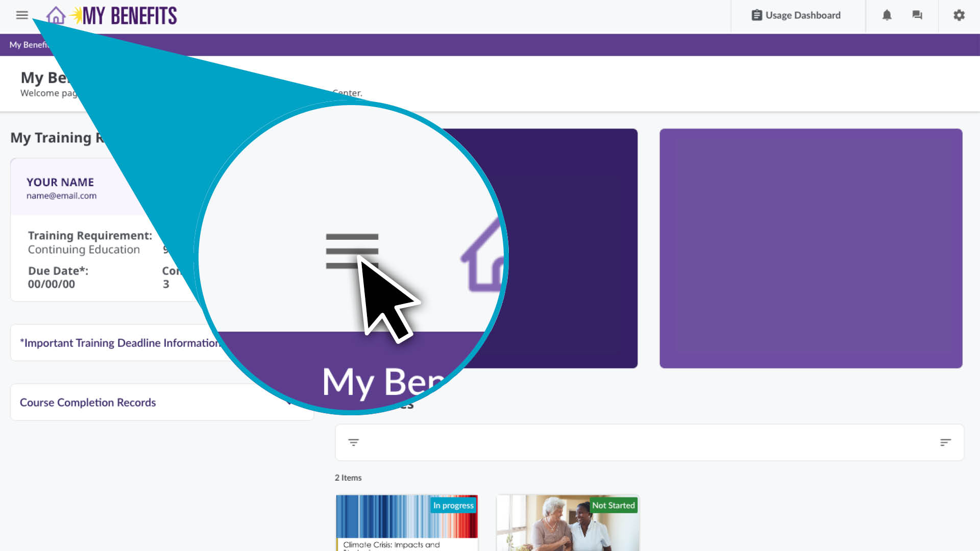This screenshot has width=980, height=551.
Task: Open the Usage Dashboard clipboard icon
Action: click(756, 15)
